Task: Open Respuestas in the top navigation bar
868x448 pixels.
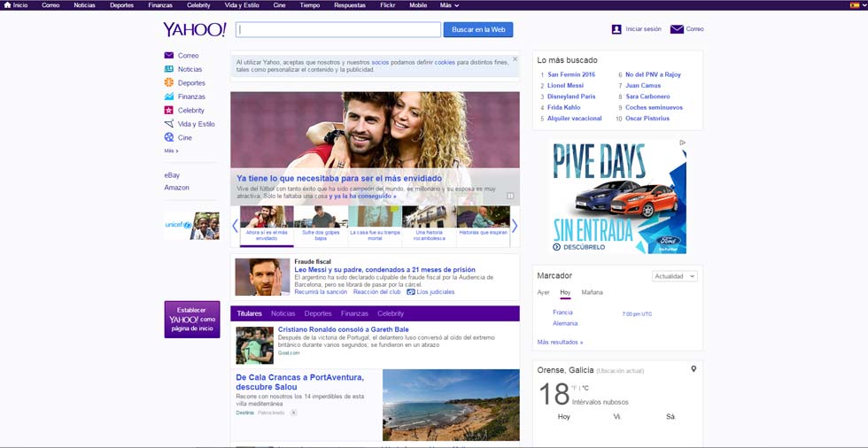Action: point(350,5)
